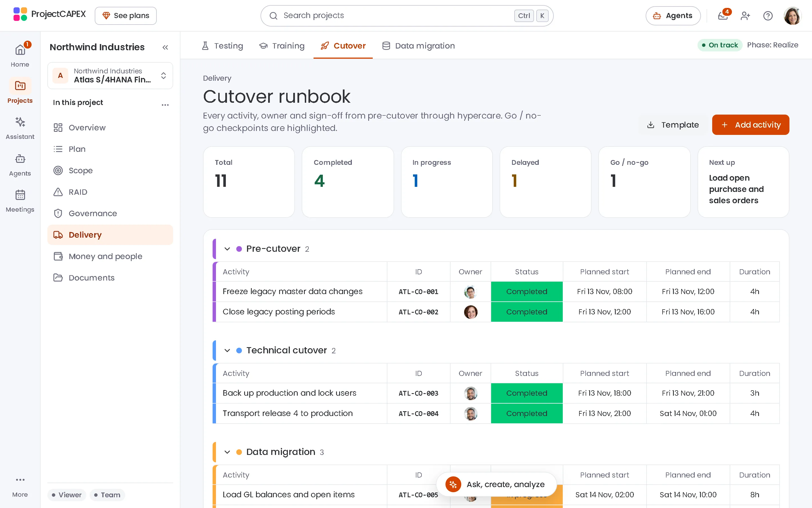The height and width of the screenshot is (508, 812).
Task: Open the Agents button in header
Action: tap(673, 16)
